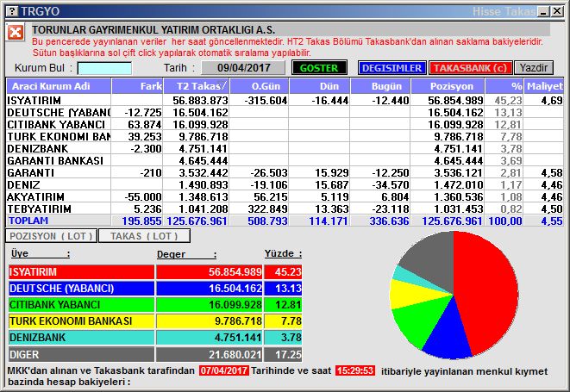
Task: Sort by % column header
Action: (504, 86)
